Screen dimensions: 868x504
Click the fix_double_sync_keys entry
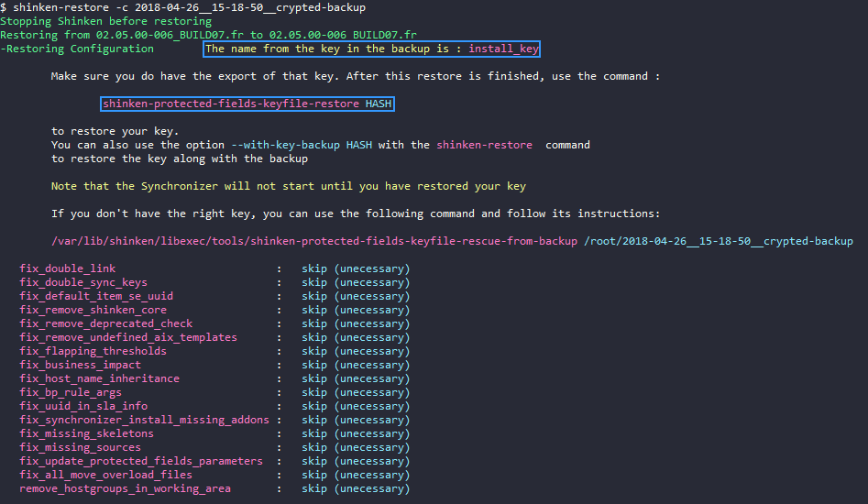(x=83, y=282)
